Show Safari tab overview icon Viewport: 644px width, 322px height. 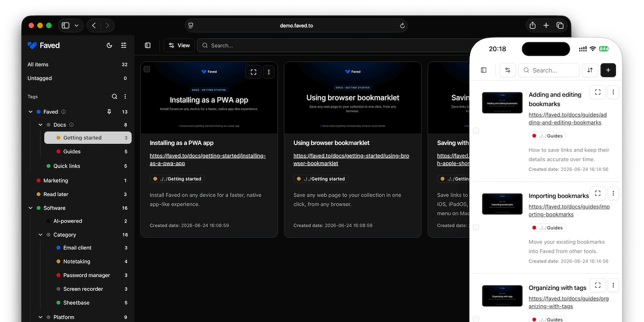[x=560, y=25]
